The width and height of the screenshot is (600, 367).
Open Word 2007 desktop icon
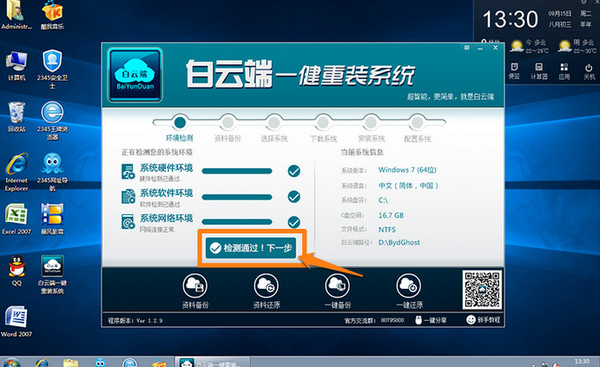tap(16, 321)
